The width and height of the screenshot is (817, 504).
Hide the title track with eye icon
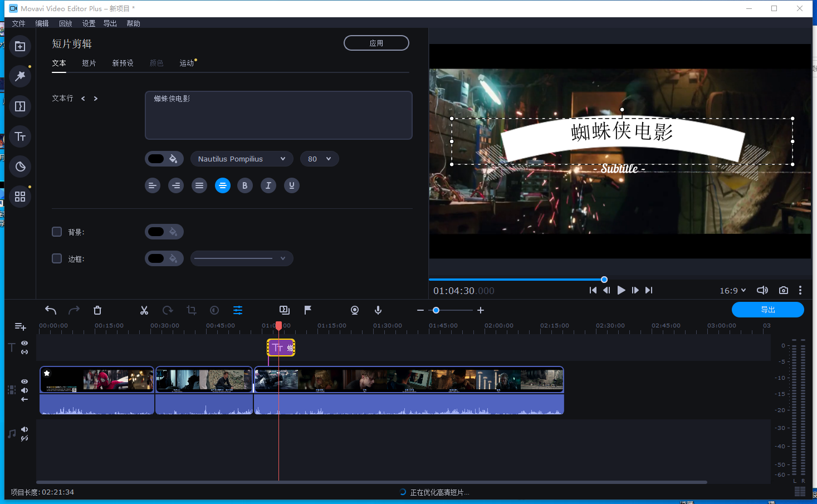pyautogui.click(x=25, y=343)
